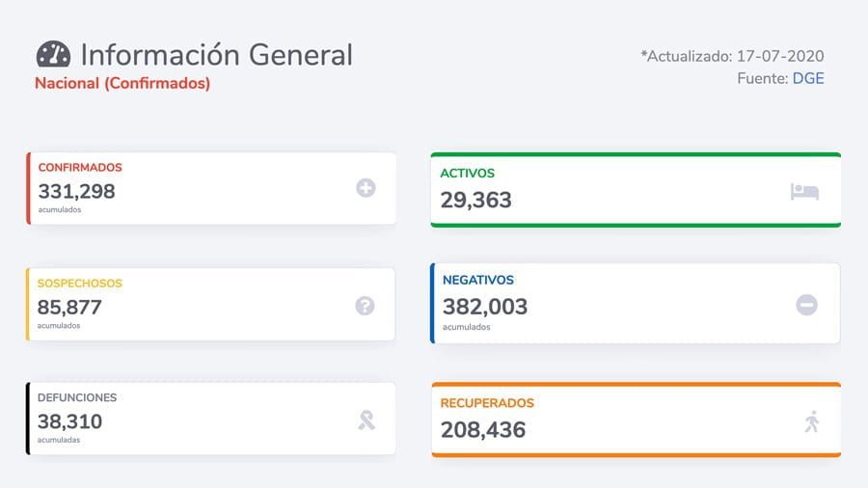Select the Defunciones 38,310 card
The image size is (868, 488).
[x=212, y=419]
